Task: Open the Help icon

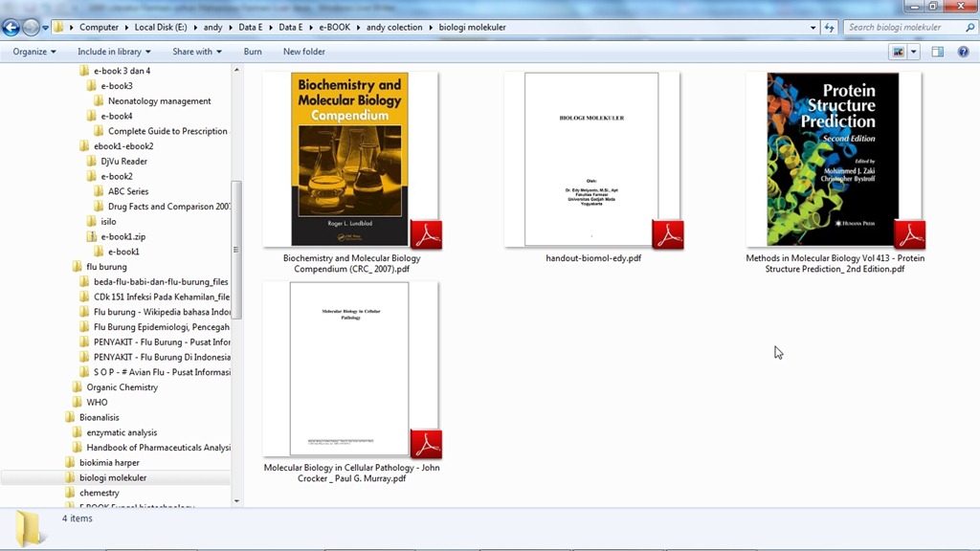Action: pos(963,52)
